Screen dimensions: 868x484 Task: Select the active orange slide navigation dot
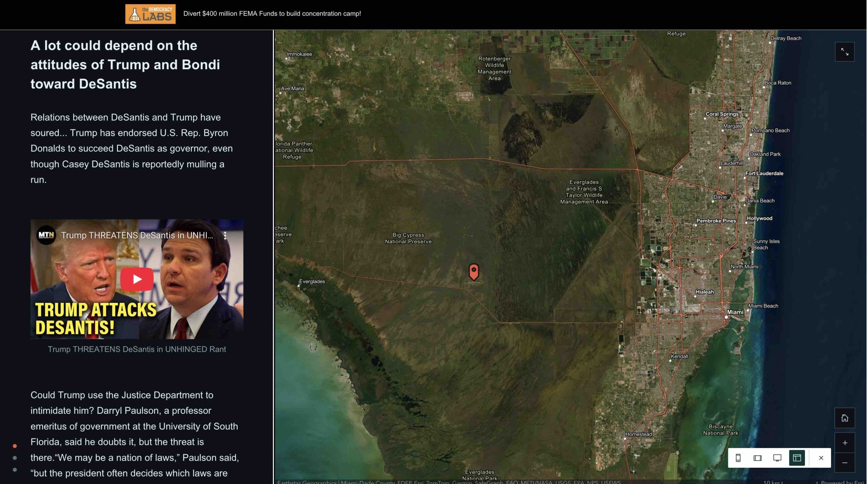[15, 446]
